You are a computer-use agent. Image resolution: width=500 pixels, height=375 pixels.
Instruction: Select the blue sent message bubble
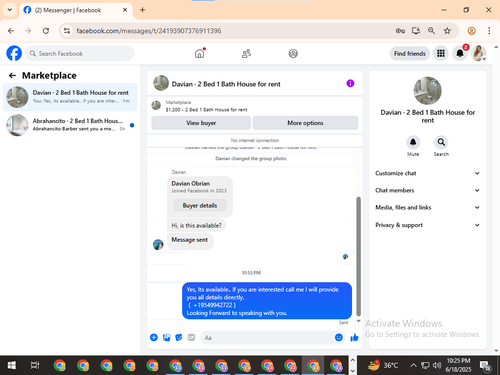267,301
